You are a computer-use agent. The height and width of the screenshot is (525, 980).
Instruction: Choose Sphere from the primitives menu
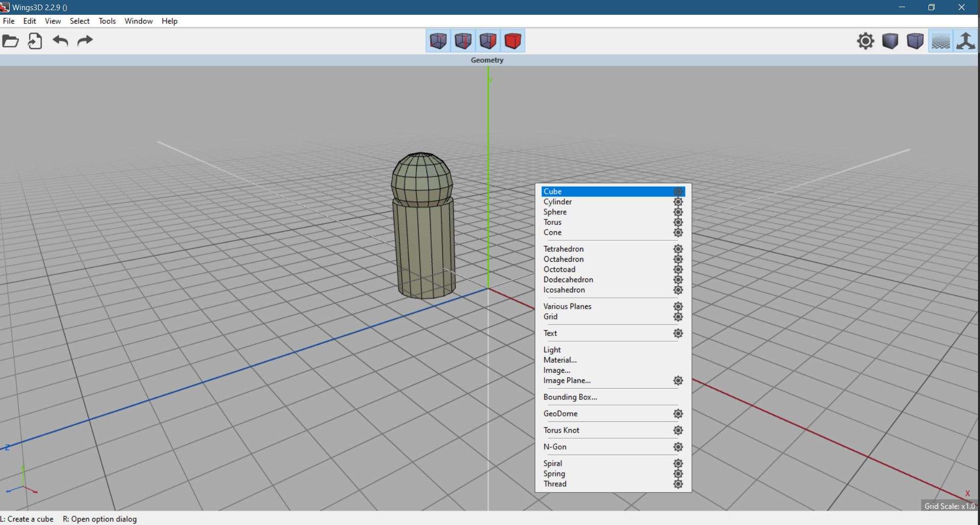click(555, 212)
